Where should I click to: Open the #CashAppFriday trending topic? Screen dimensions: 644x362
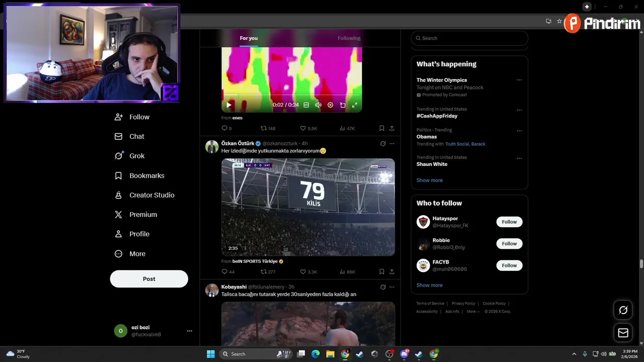click(437, 116)
